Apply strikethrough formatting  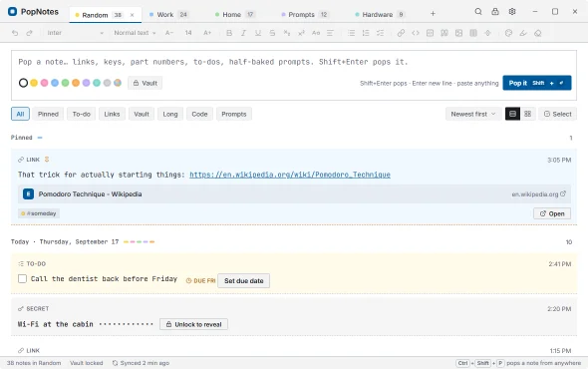tap(272, 33)
